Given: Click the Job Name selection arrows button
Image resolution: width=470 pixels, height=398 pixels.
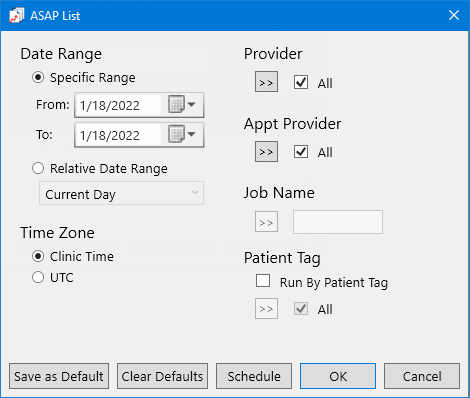Looking at the screenshot, I should click(x=266, y=222).
